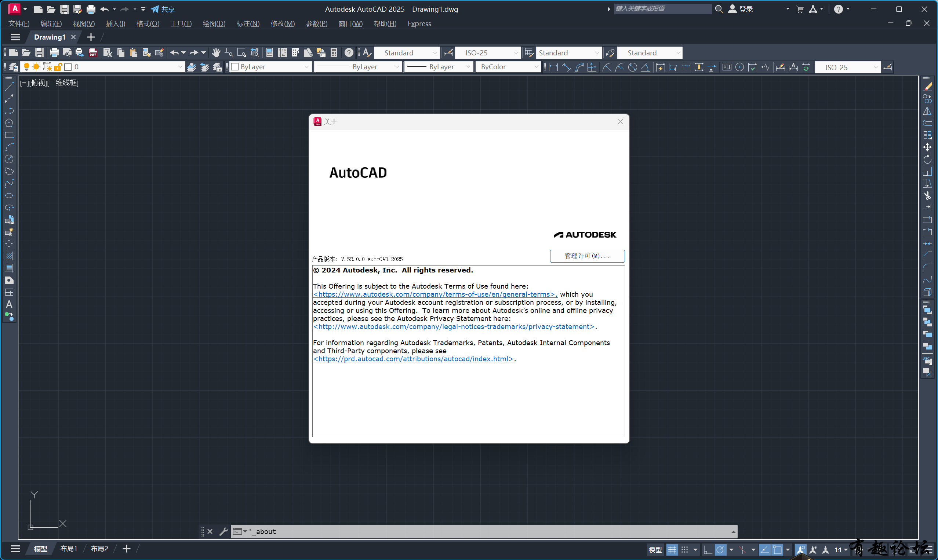938x560 pixels.
Task: Toggle object snap tracking
Action: tap(765, 549)
